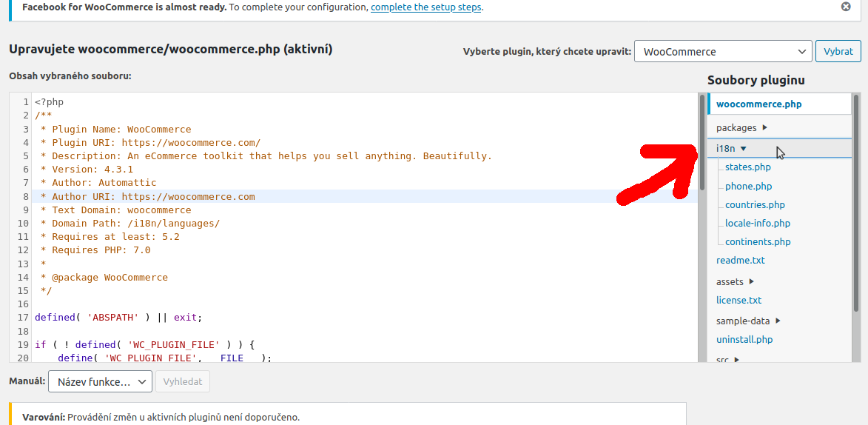This screenshot has height=425, width=868.
Task: Open the Název funkce dropdown
Action: tap(100, 382)
